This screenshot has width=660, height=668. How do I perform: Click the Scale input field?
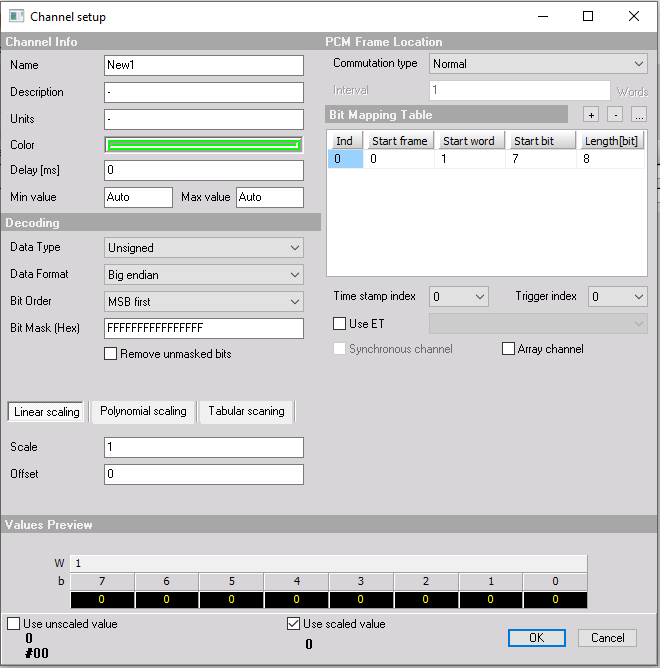[x=204, y=447]
